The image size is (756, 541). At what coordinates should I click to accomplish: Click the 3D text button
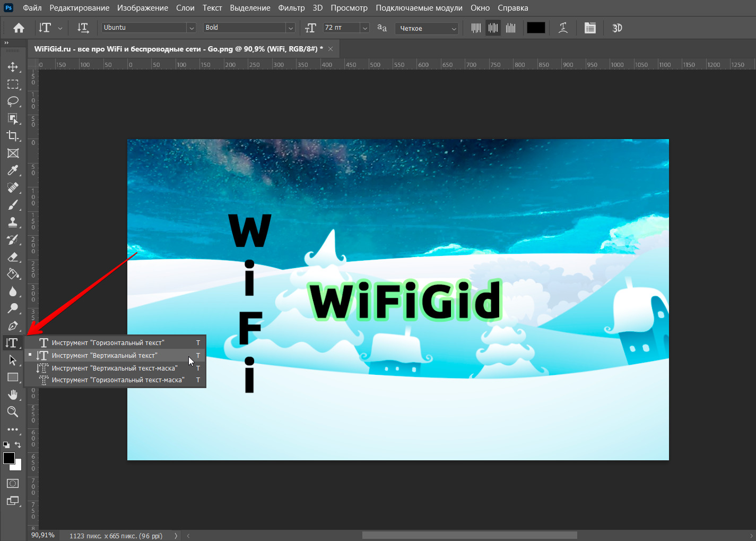[x=617, y=28]
